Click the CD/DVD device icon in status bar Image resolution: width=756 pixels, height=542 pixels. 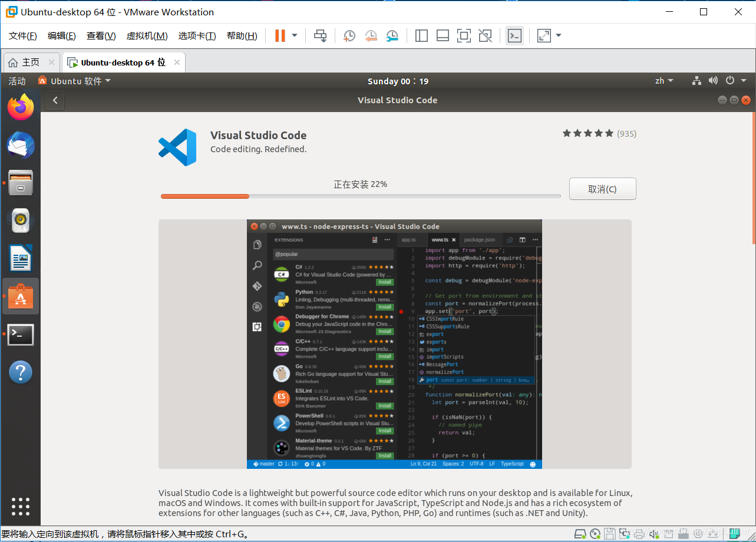click(x=595, y=534)
